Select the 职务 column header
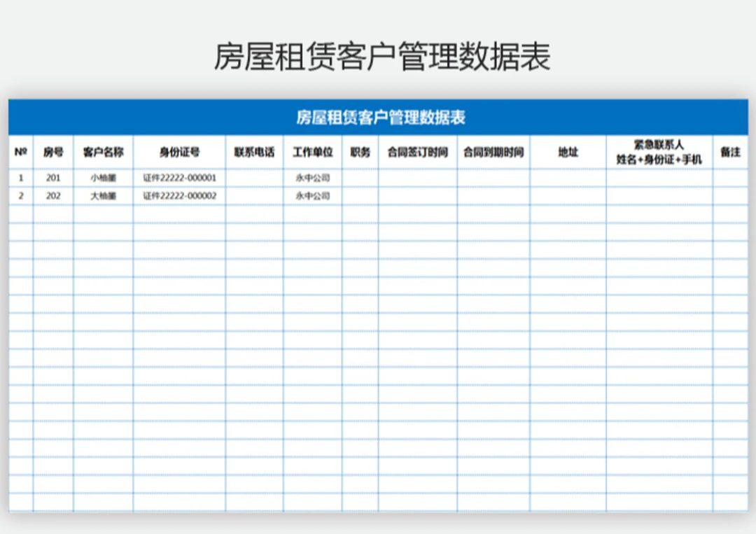This screenshot has width=756, height=534. coord(360,152)
